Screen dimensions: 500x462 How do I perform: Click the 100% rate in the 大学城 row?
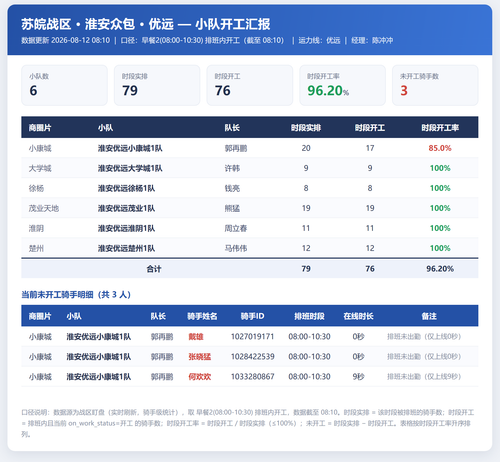point(440,168)
